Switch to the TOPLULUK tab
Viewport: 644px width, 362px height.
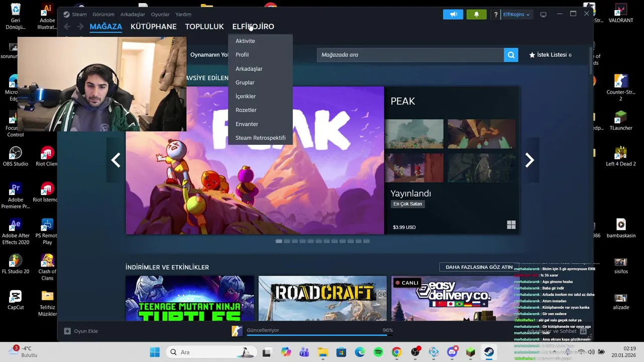pyautogui.click(x=204, y=27)
